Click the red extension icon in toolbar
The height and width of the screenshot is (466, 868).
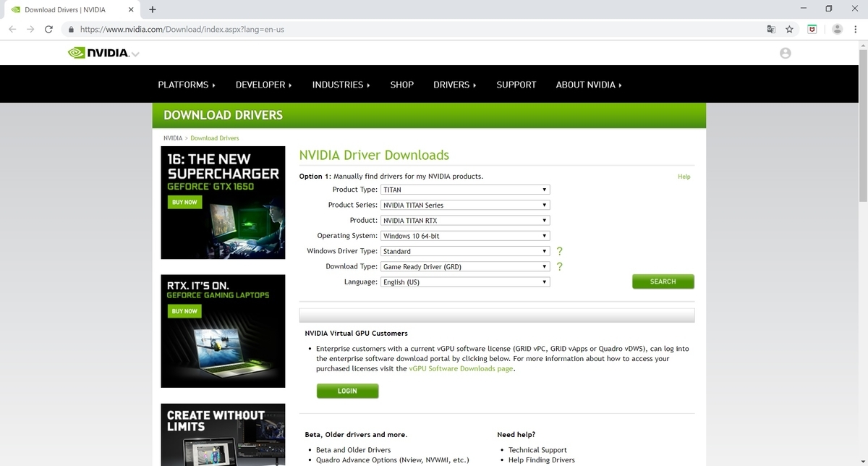click(x=812, y=29)
